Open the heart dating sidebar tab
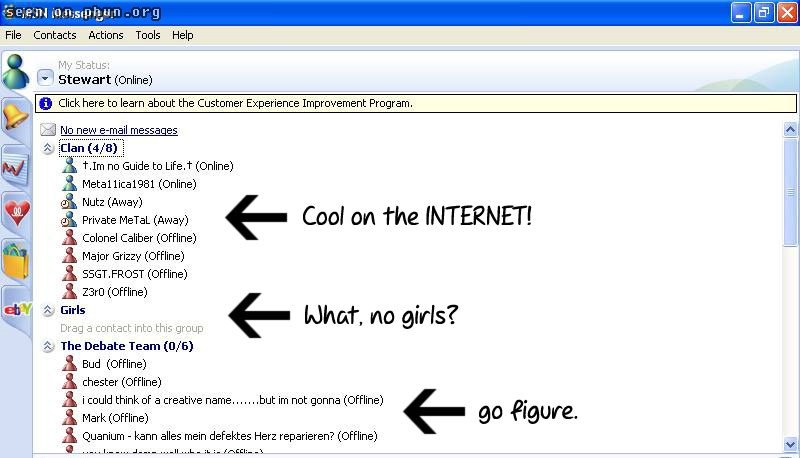 16,213
